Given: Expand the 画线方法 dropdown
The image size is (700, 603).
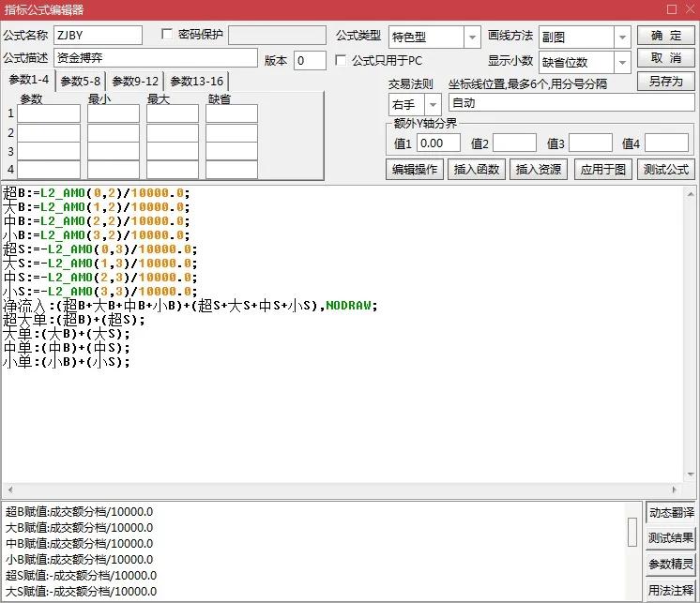Looking at the screenshot, I should [x=622, y=37].
